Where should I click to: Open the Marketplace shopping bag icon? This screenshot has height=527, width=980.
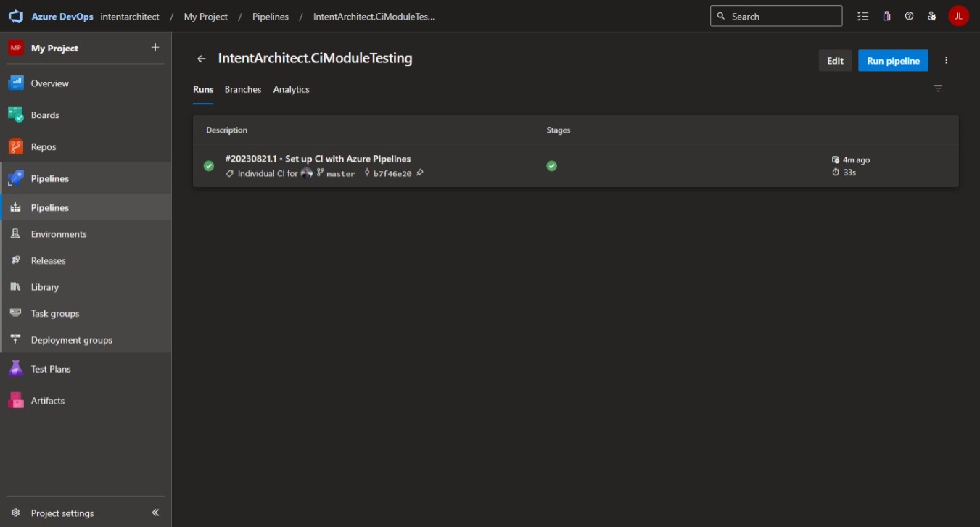886,16
